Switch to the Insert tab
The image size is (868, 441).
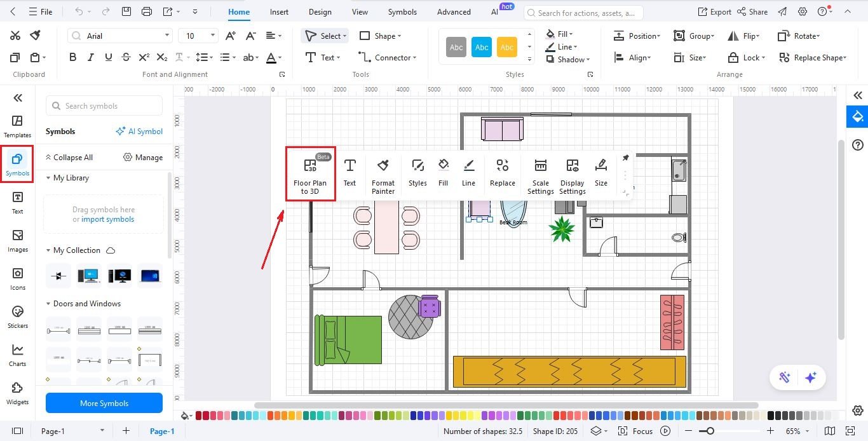pyautogui.click(x=279, y=11)
